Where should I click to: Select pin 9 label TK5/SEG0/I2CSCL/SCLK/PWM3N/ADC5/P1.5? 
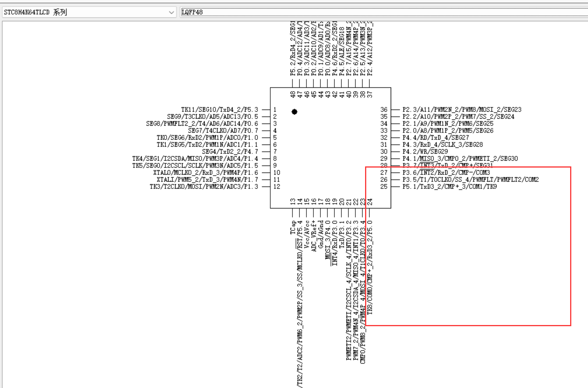click(195, 166)
